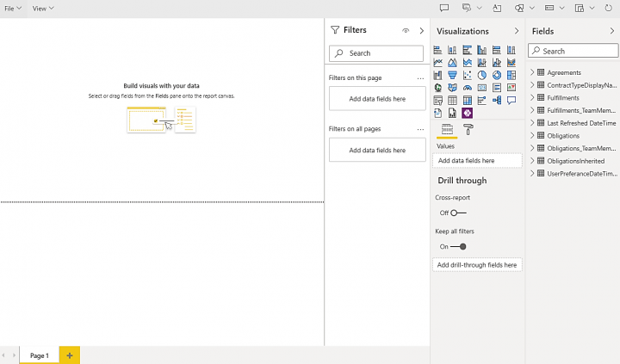Expand the Last Refreshed DateTime table
The image size is (620, 364).
click(532, 122)
